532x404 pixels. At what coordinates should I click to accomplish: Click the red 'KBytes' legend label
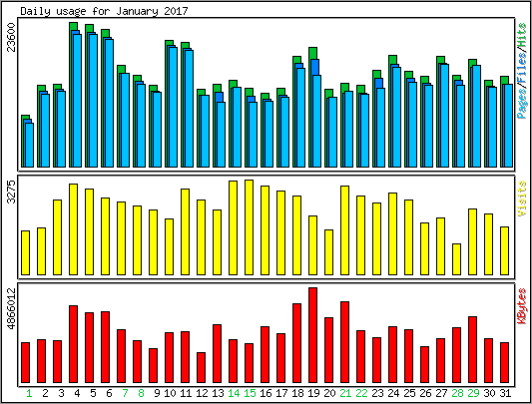point(522,305)
